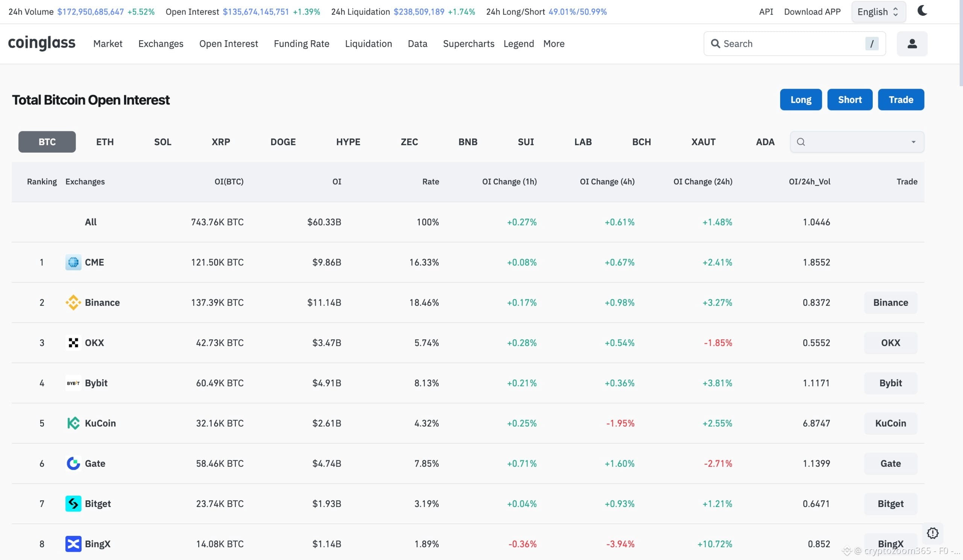Click the Bybit trade button

tap(890, 383)
